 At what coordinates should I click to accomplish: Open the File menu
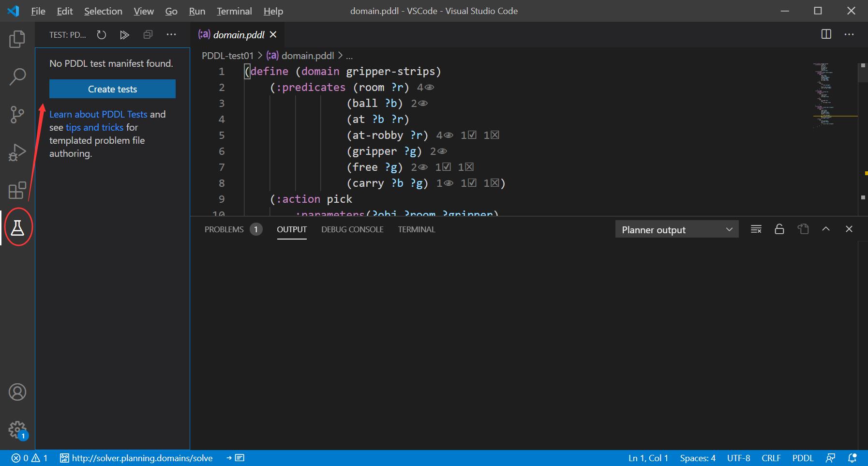point(38,11)
